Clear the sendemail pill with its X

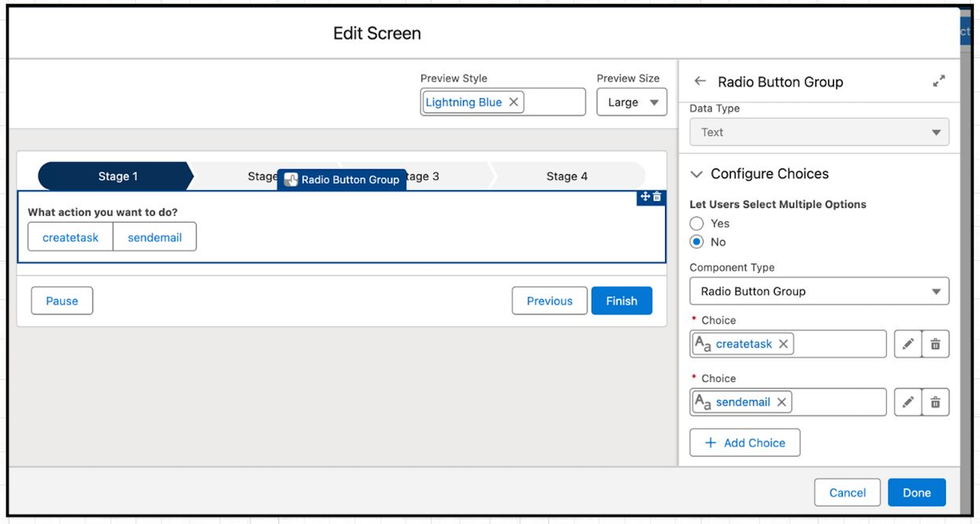pyautogui.click(x=781, y=402)
